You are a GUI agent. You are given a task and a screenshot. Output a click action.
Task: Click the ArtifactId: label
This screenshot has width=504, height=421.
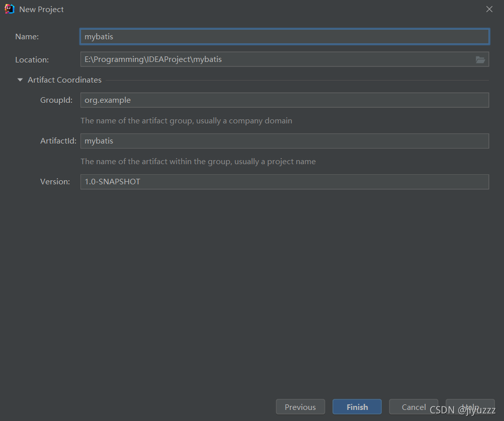pyautogui.click(x=58, y=141)
